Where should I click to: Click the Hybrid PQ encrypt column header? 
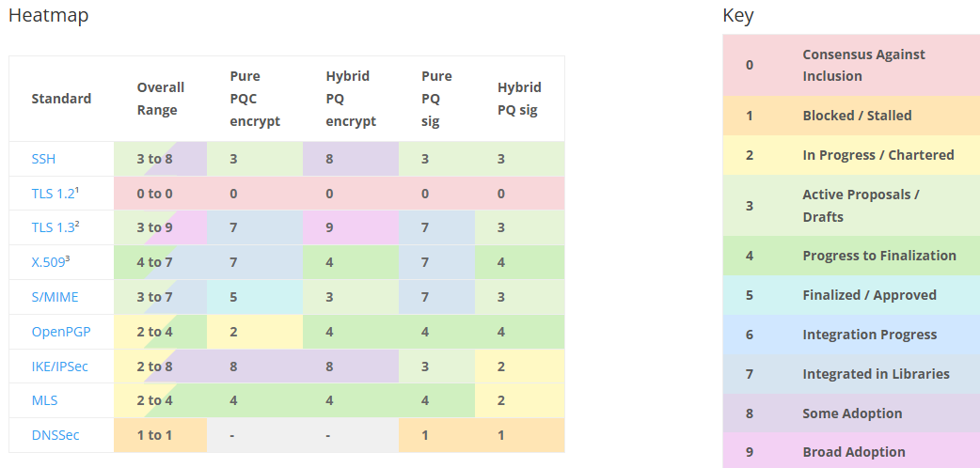coord(350,99)
